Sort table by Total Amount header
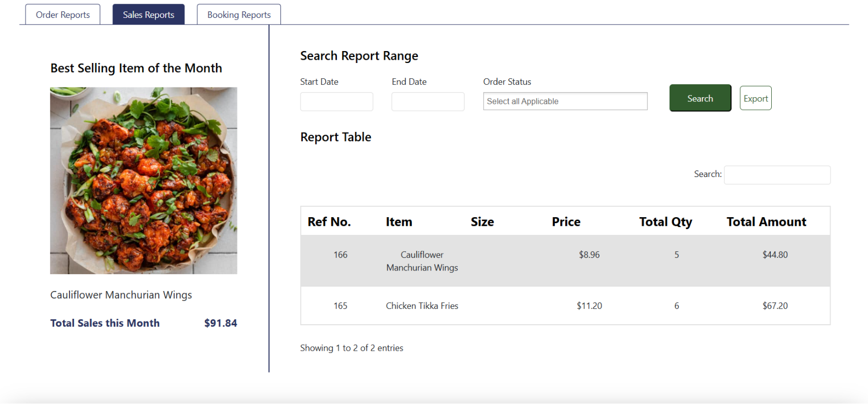The image size is (868, 410). click(x=766, y=222)
